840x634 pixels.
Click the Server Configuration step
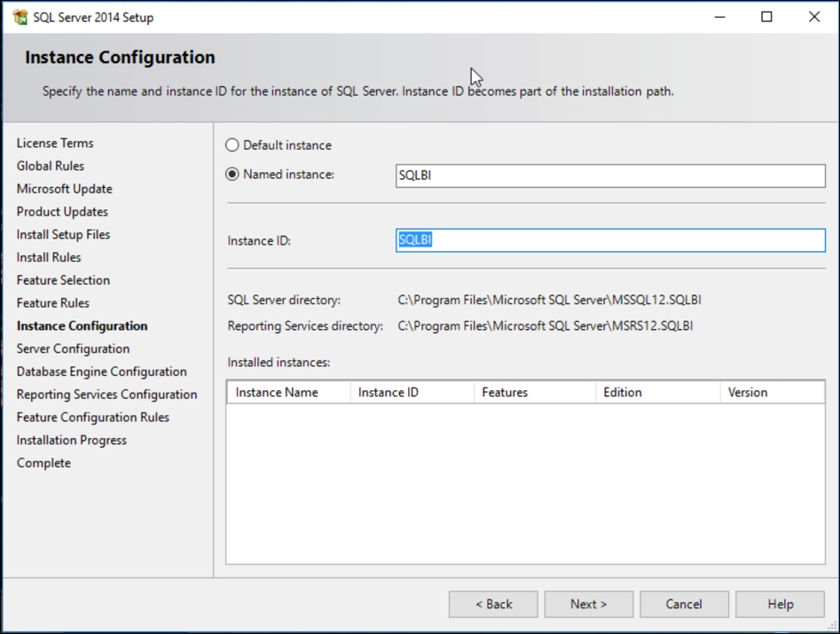(73, 348)
